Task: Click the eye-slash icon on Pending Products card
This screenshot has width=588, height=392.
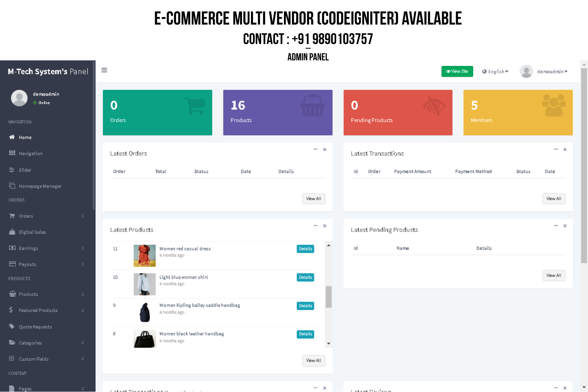Action: [x=434, y=106]
